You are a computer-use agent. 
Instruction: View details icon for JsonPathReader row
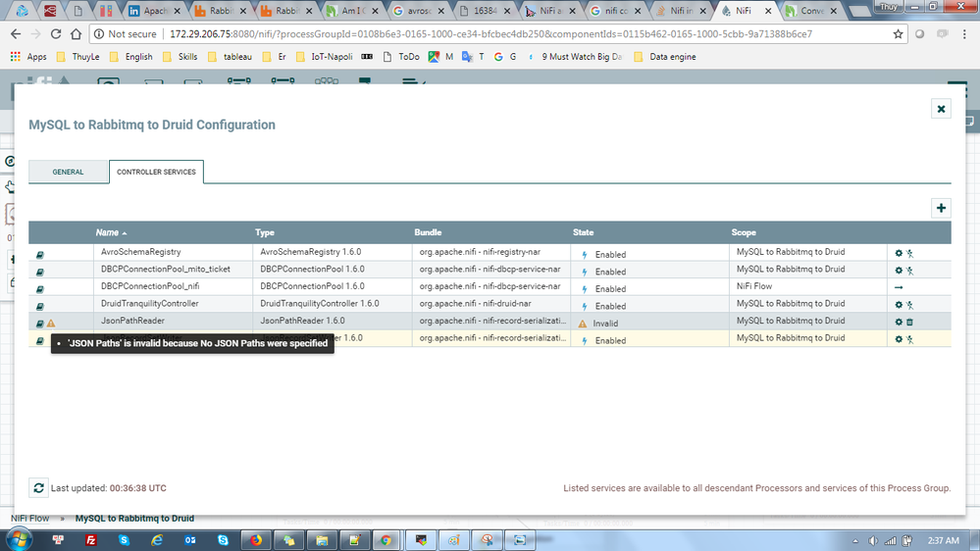(40, 324)
